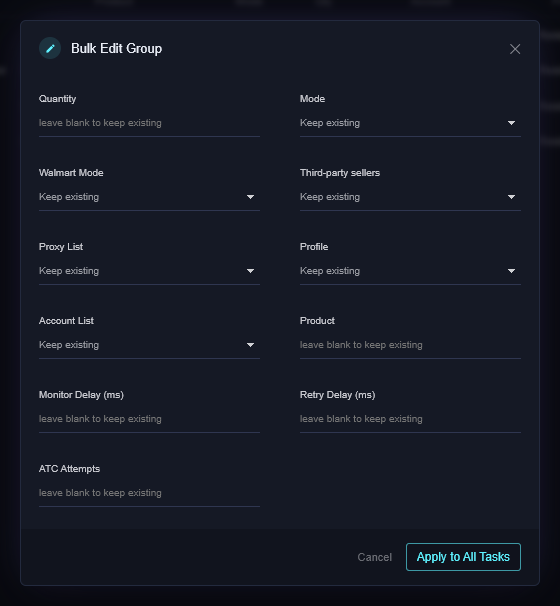Expand the Third-party sellers dropdown
Image resolution: width=560 pixels, height=606 pixels.
[x=410, y=197]
